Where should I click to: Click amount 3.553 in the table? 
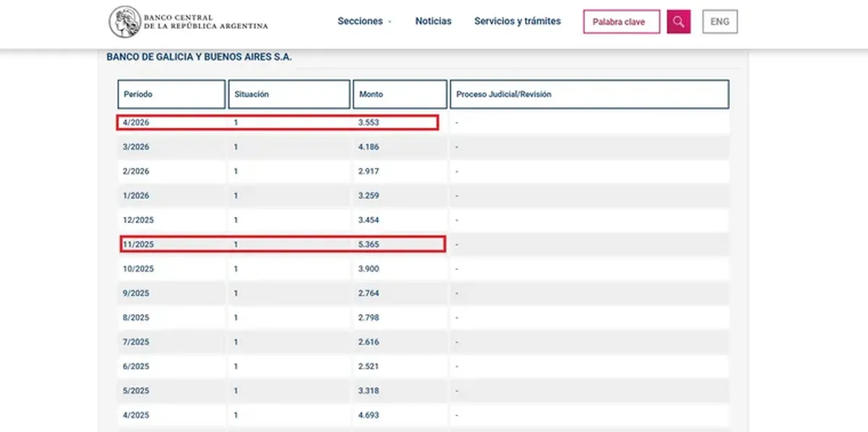[368, 122]
